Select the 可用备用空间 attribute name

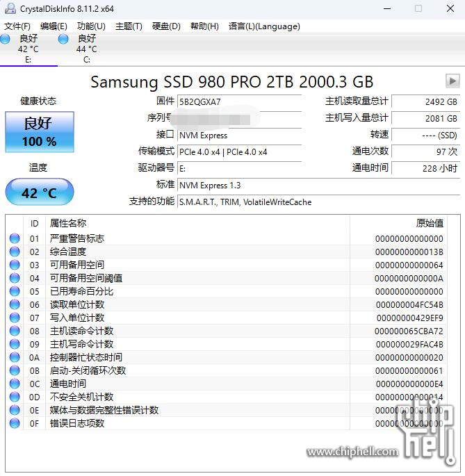pyautogui.click(x=77, y=265)
